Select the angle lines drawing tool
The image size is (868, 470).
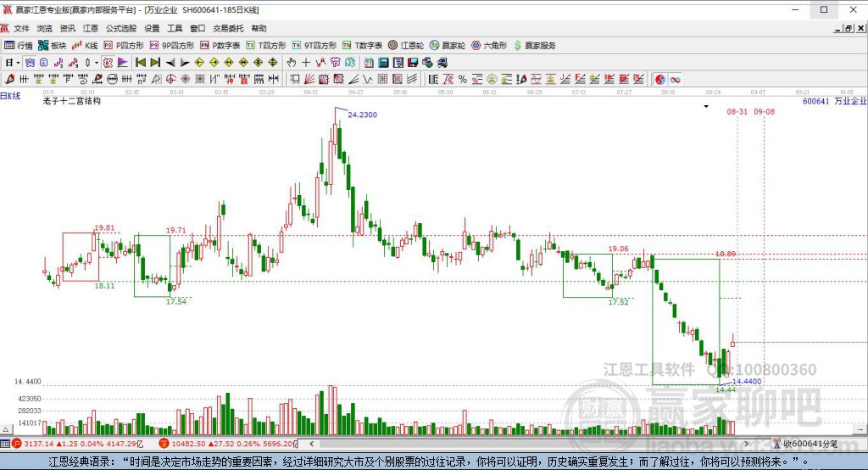point(353,79)
